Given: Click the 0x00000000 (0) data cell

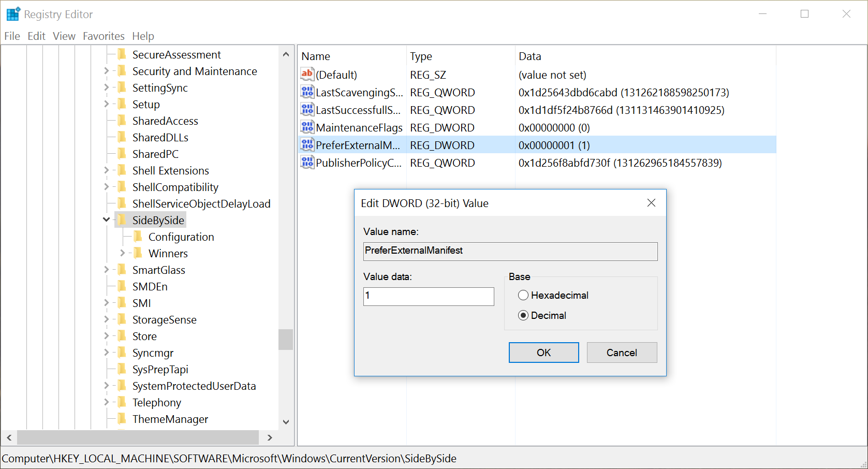Looking at the screenshot, I should click(x=554, y=127).
